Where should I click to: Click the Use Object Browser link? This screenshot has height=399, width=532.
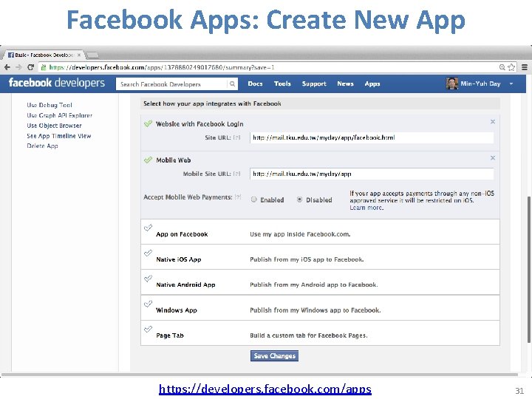pyautogui.click(x=54, y=126)
